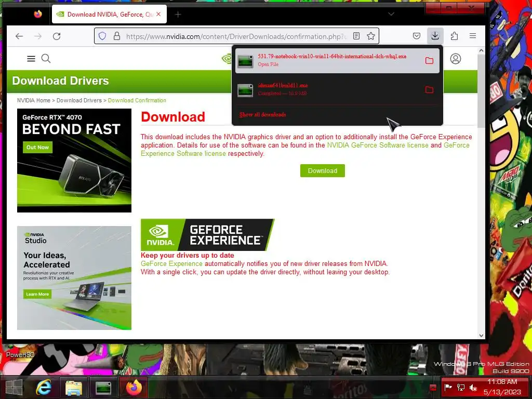
Task: Open the 531.79 notebook driver download
Action: (332, 60)
